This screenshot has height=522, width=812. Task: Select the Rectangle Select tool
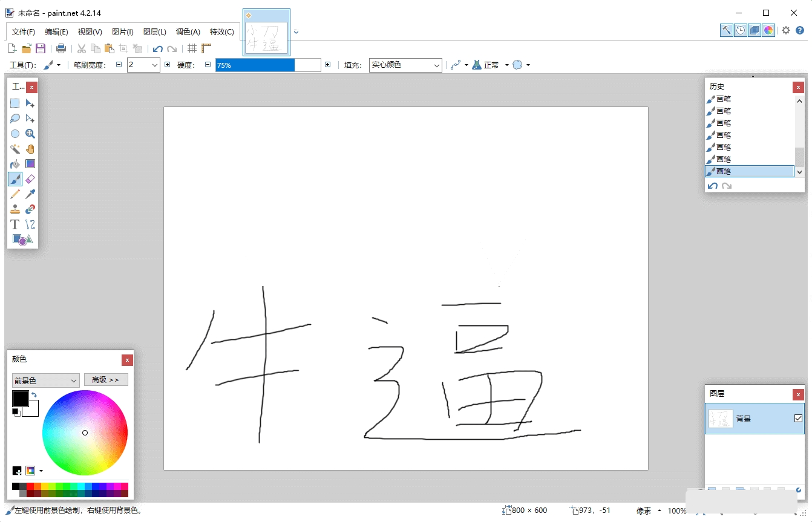pyautogui.click(x=15, y=103)
